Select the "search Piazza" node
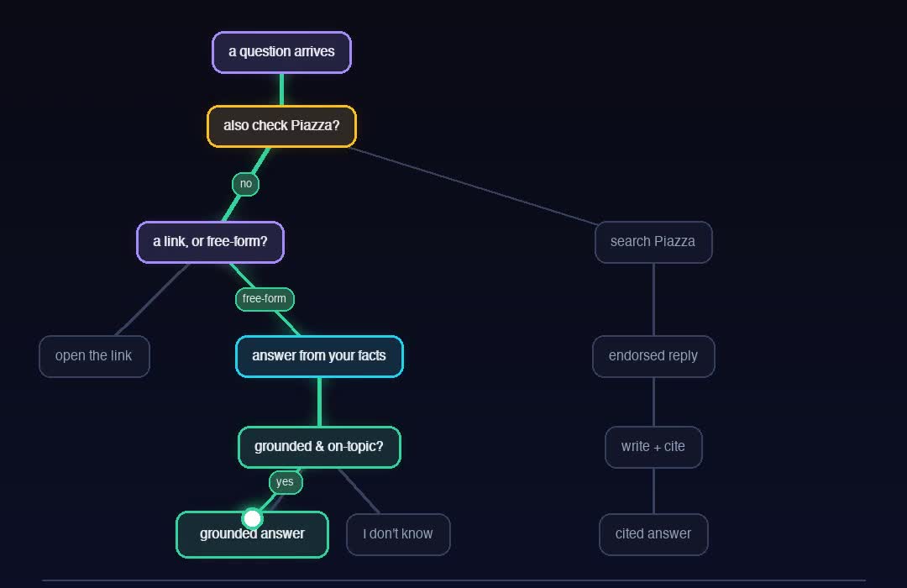Image resolution: width=907 pixels, height=588 pixels. pyautogui.click(x=653, y=242)
